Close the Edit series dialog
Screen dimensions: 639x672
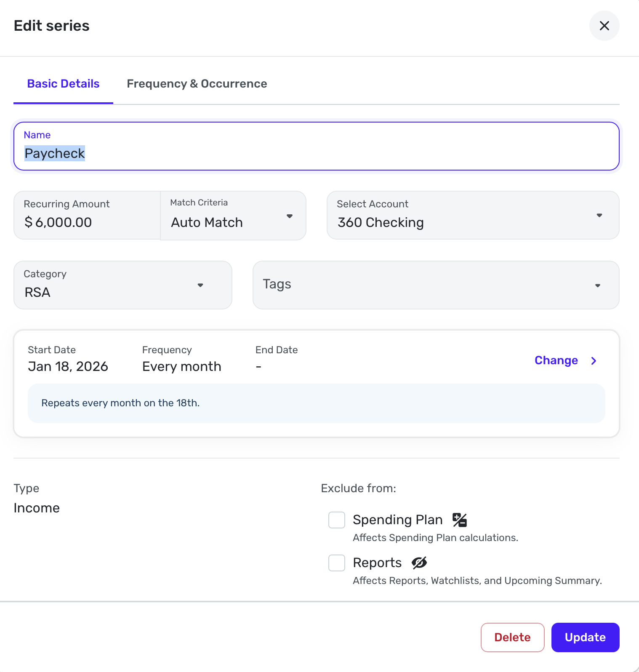click(604, 26)
